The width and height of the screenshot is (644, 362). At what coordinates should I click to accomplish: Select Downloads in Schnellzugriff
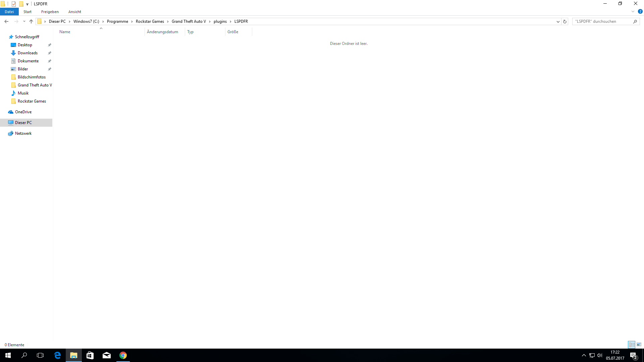click(28, 53)
